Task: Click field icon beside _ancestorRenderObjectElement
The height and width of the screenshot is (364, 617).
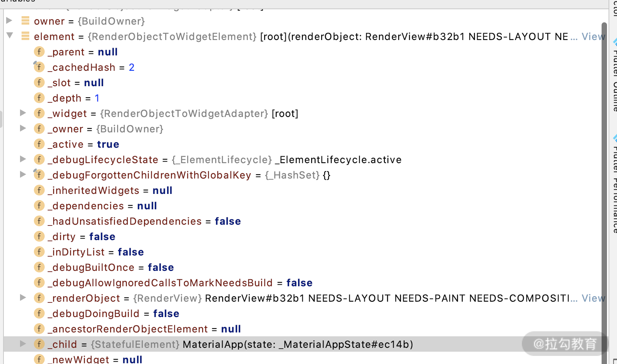Action: [x=39, y=329]
